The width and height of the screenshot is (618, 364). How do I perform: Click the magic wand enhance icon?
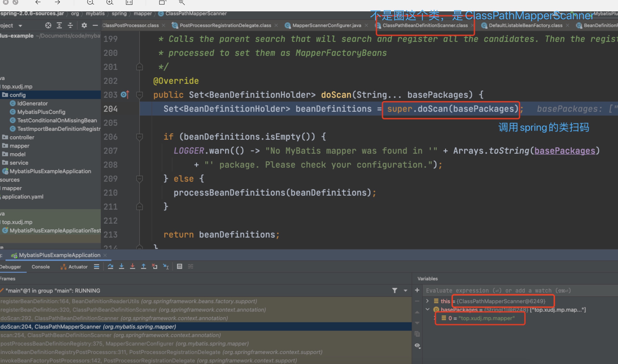coord(181,2)
